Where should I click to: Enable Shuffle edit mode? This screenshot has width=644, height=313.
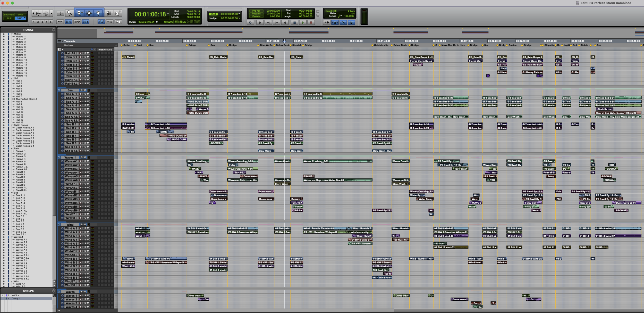click(9, 14)
